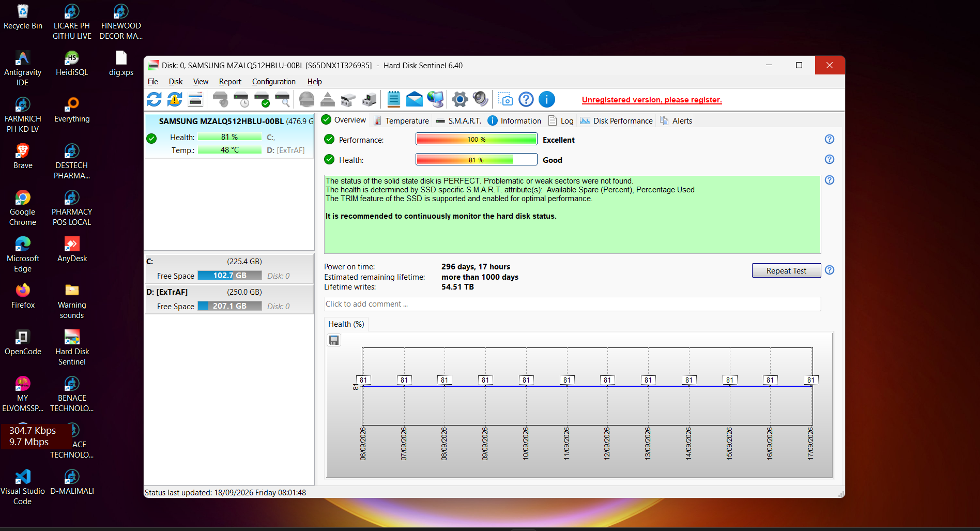Click the computer and disk icon

point(369,99)
